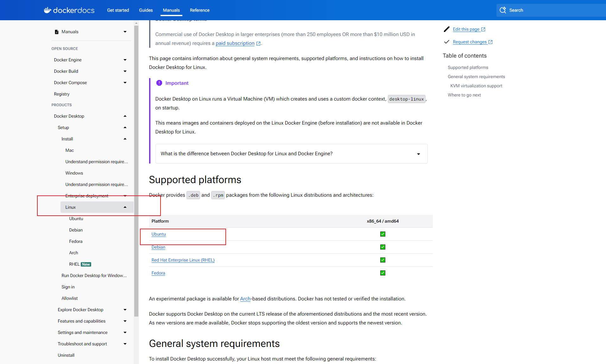Open Uninstall sidebar item
The width and height of the screenshot is (606, 364).
66,355
